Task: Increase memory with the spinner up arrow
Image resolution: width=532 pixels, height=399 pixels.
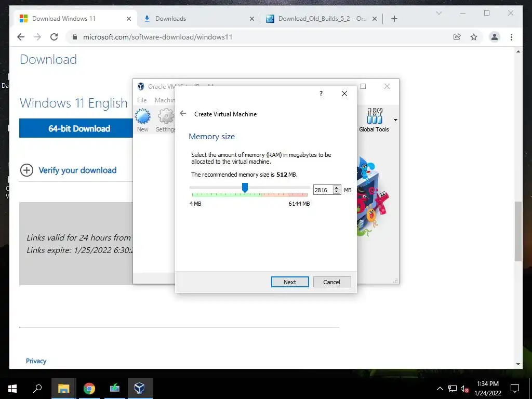Action: click(x=337, y=188)
